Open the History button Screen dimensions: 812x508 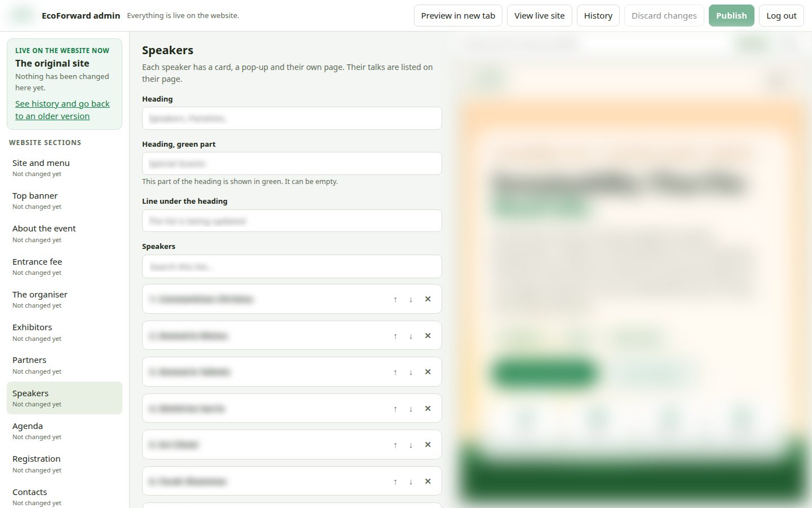click(x=598, y=16)
